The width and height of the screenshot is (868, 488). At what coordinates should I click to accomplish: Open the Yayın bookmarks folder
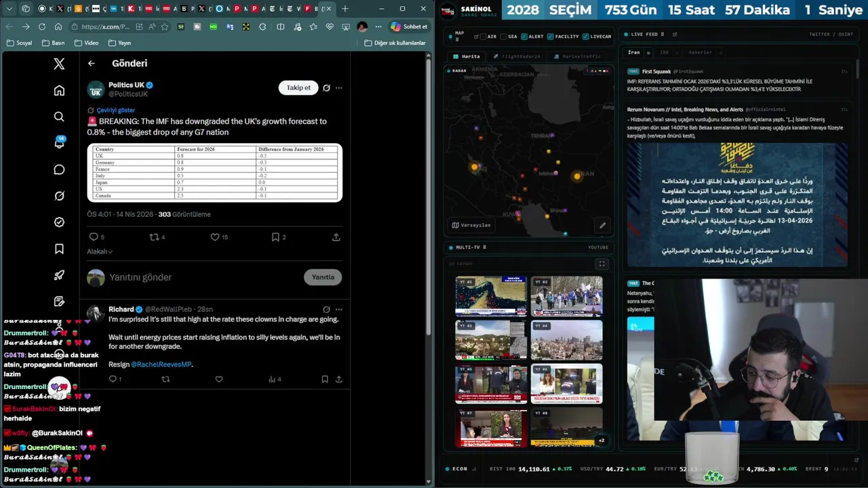click(x=119, y=43)
